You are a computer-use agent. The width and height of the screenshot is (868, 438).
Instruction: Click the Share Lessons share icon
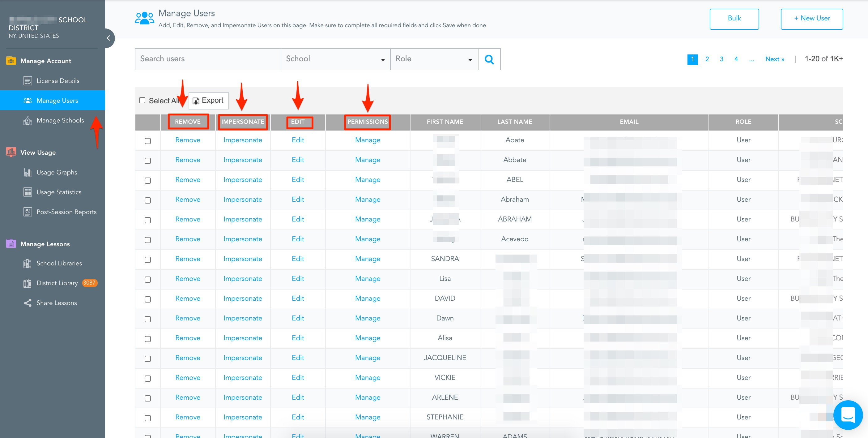tap(28, 303)
